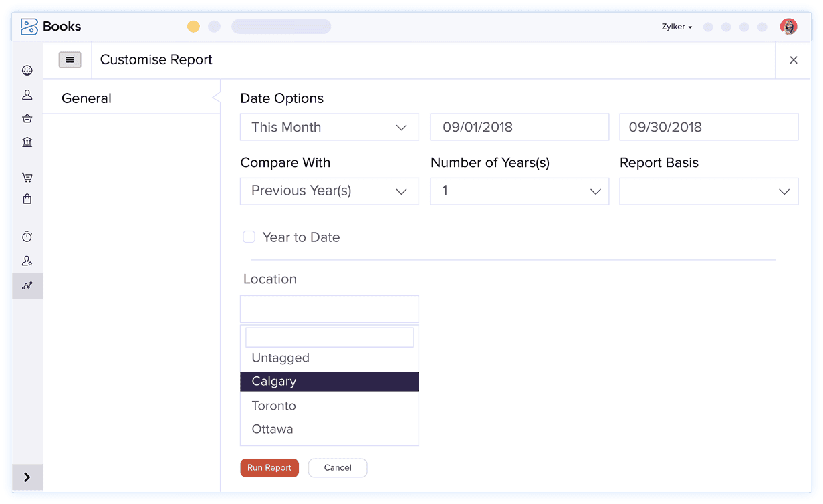
Task: Expand the sidebar with the bottom arrow
Action: pyautogui.click(x=27, y=477)
